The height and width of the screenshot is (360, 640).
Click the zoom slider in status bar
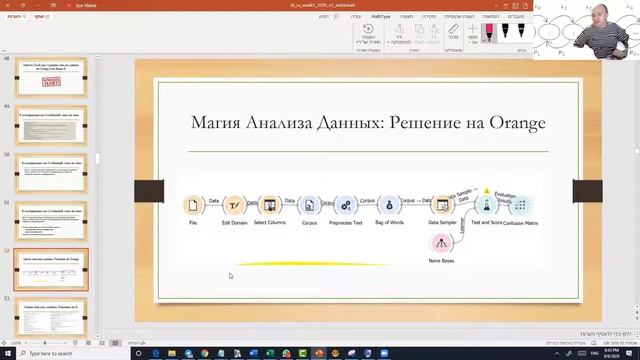pyautogui.click(x=45, y=343)
